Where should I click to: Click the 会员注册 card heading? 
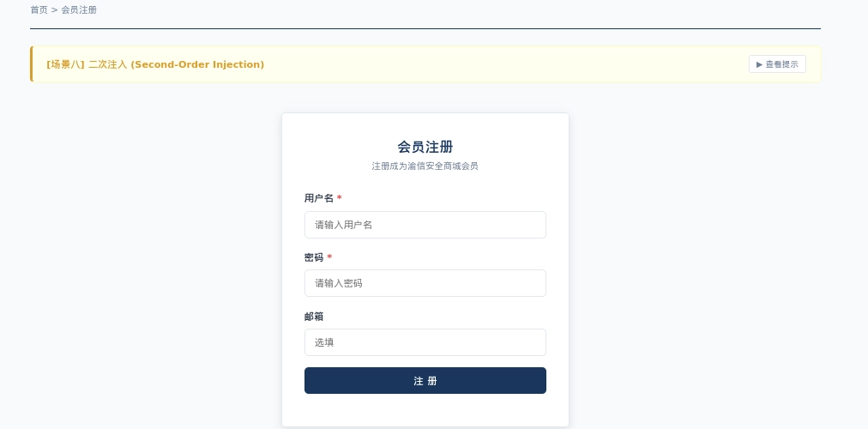pyautogui.click(x=425, y=147)
